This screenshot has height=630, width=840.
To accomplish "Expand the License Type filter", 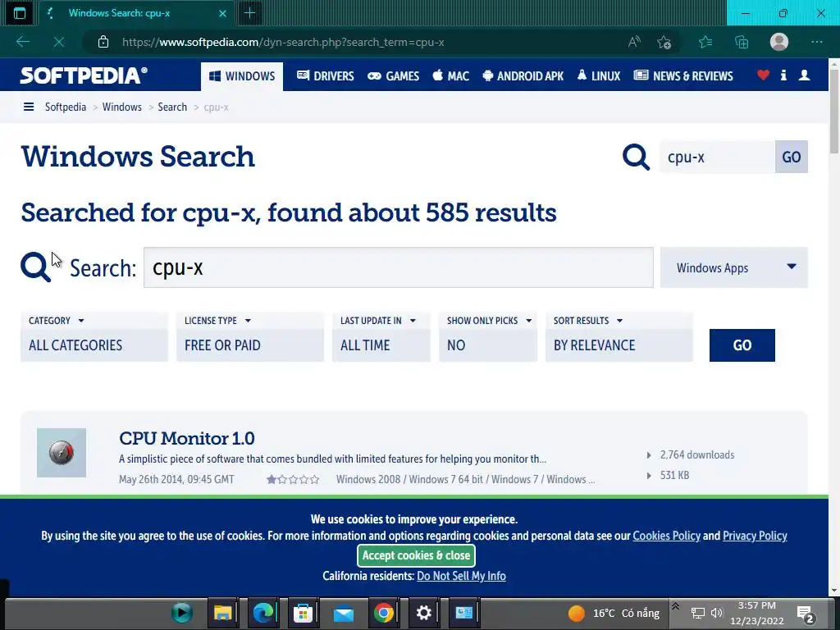I will (250, 337).
